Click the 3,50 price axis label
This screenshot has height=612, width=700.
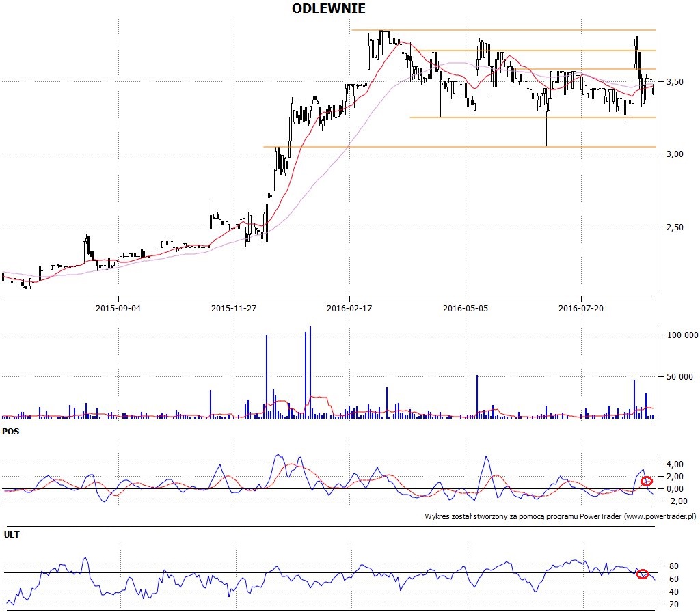click(675, 82)
